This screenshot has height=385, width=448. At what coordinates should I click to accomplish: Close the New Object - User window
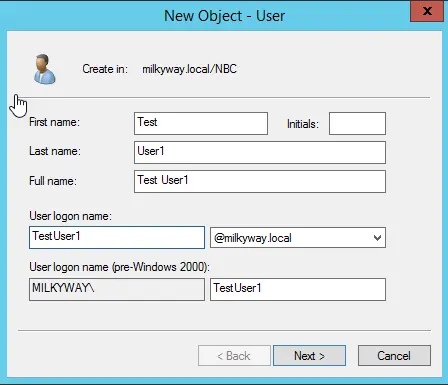pos(427,11)
